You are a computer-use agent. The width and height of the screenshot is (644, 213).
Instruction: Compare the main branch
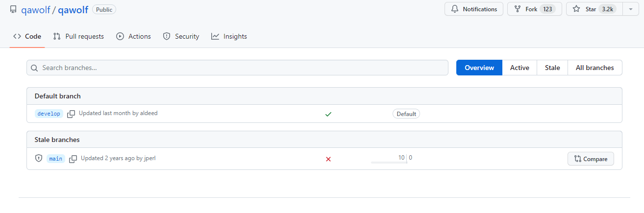[x=591, y=159]
